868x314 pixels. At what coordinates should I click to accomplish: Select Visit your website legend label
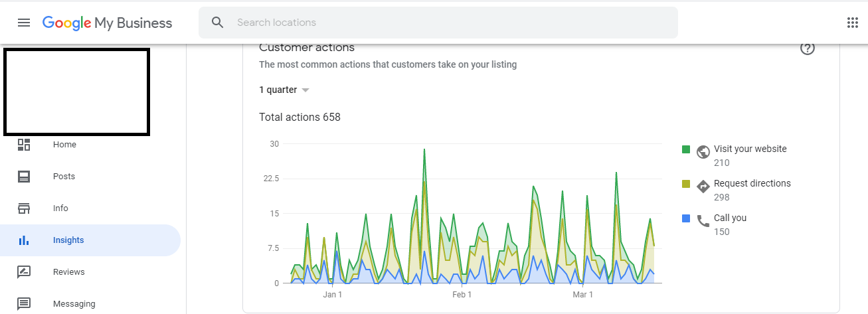pos(750,149)
